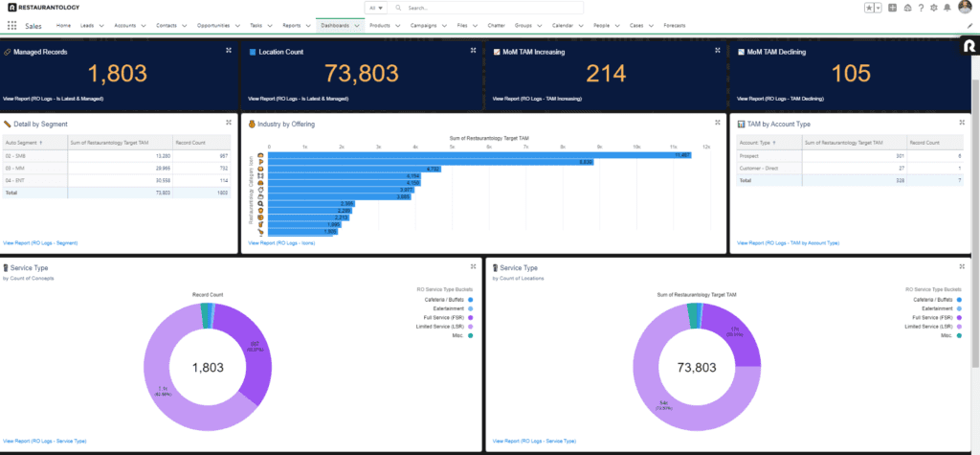The width and height of the screenshot is (980, 455).
Task: Open the search scope All dropdown
Action: [375, 8]
